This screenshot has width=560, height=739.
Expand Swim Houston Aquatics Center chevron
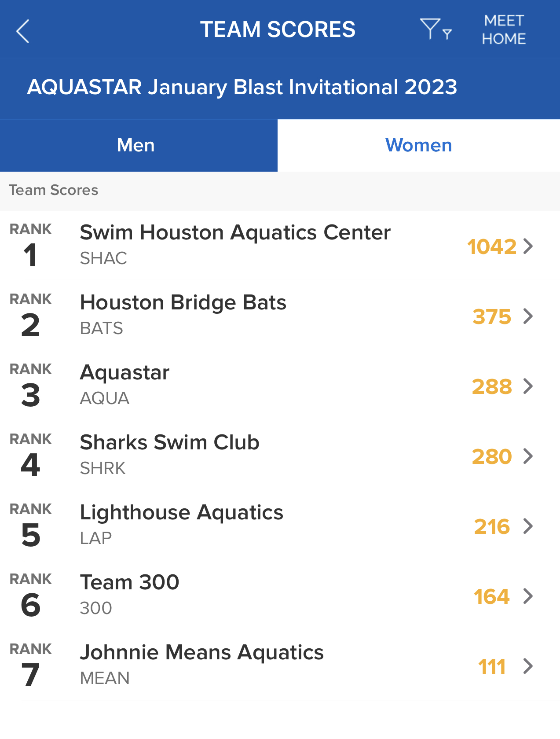(x=528, y=246)
